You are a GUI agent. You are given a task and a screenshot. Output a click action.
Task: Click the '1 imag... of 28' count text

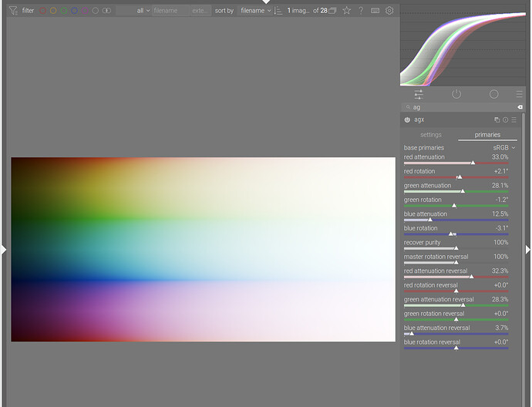click(307, 11)
